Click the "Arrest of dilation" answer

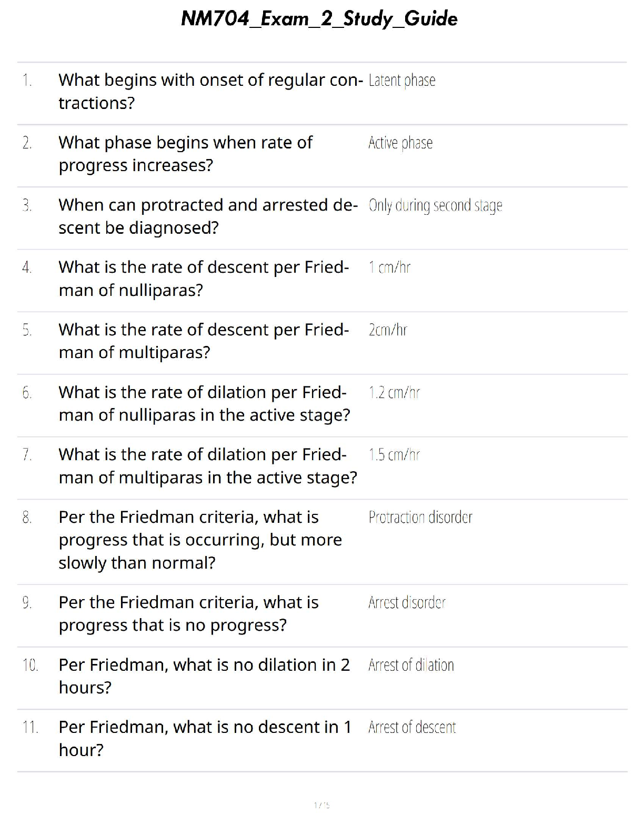(x=411, y=666)
